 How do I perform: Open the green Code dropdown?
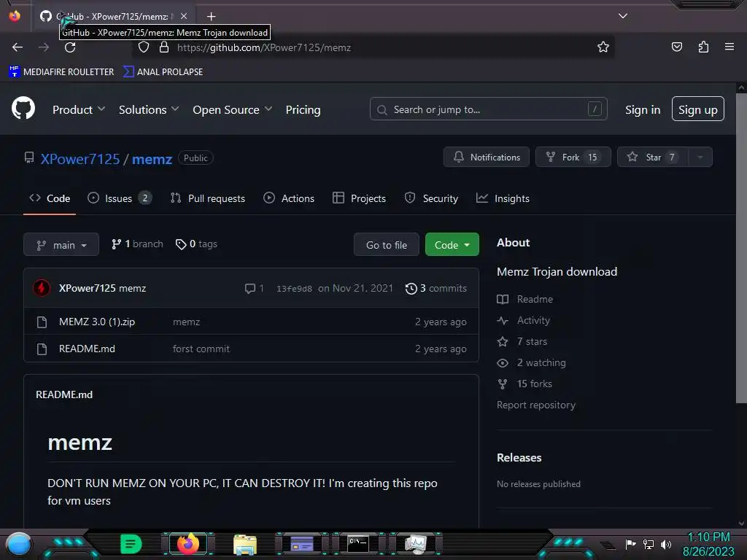(x=452, y=245)
